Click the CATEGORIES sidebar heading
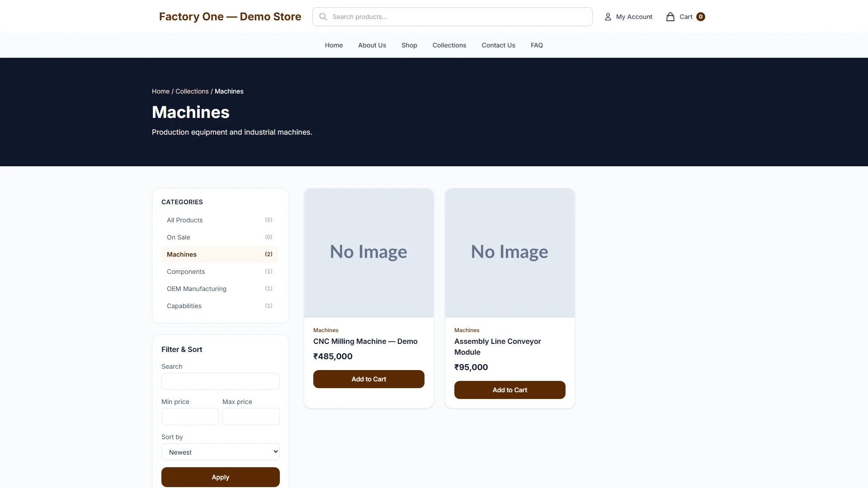This screenshot has height=488, width=868. tap(182, 202)
